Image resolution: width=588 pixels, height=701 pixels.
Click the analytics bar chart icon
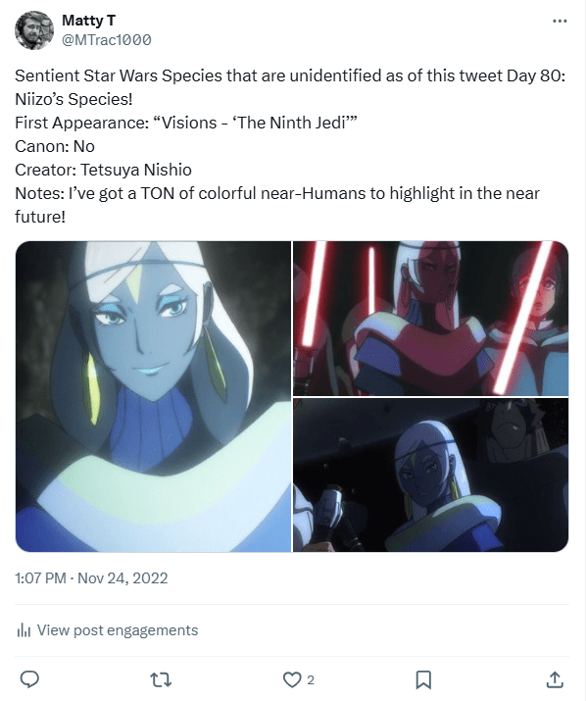24,630
